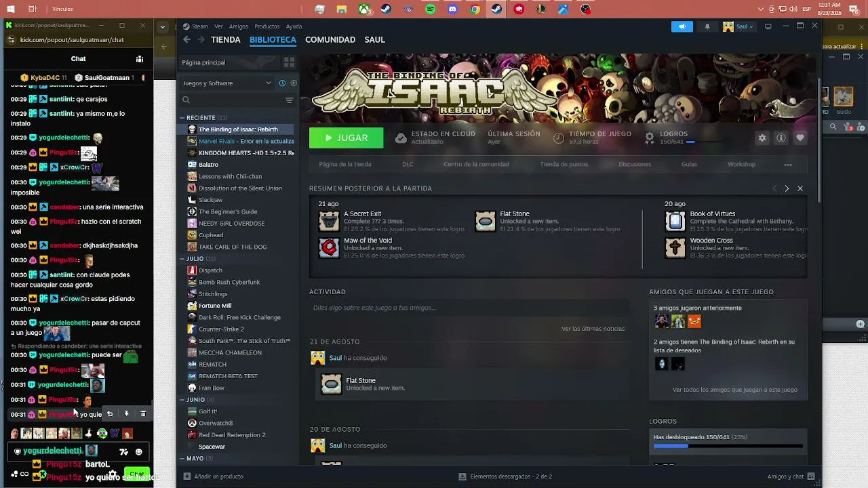Delete the hovered chat message trash icon
Viewport: 868px width, 488px height.
click(x=143, y=413)
